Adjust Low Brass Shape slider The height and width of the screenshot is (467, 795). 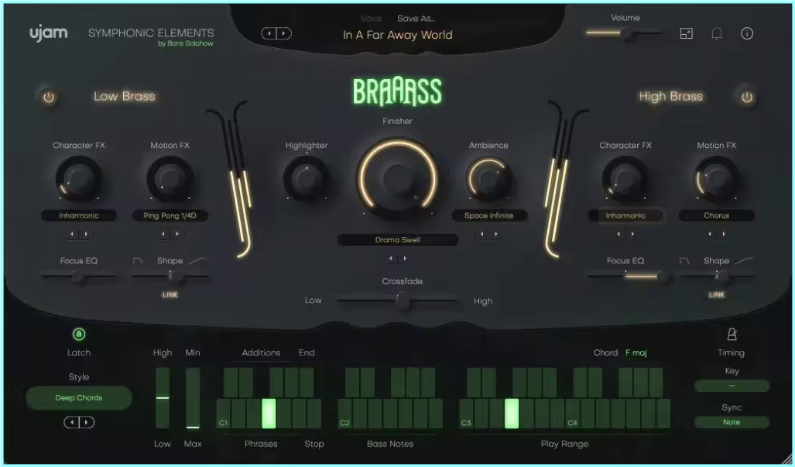tap(170, 276)
